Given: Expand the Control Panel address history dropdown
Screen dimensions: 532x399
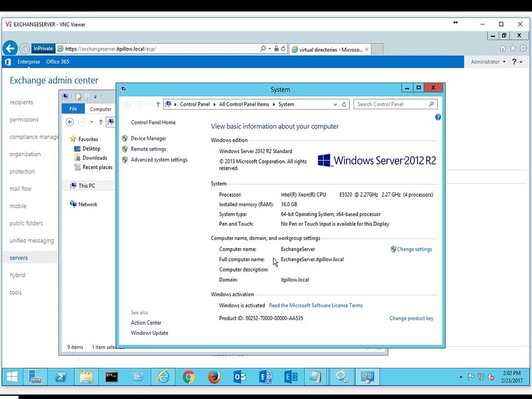Looking at the screenshot, I should coord(335,105).
